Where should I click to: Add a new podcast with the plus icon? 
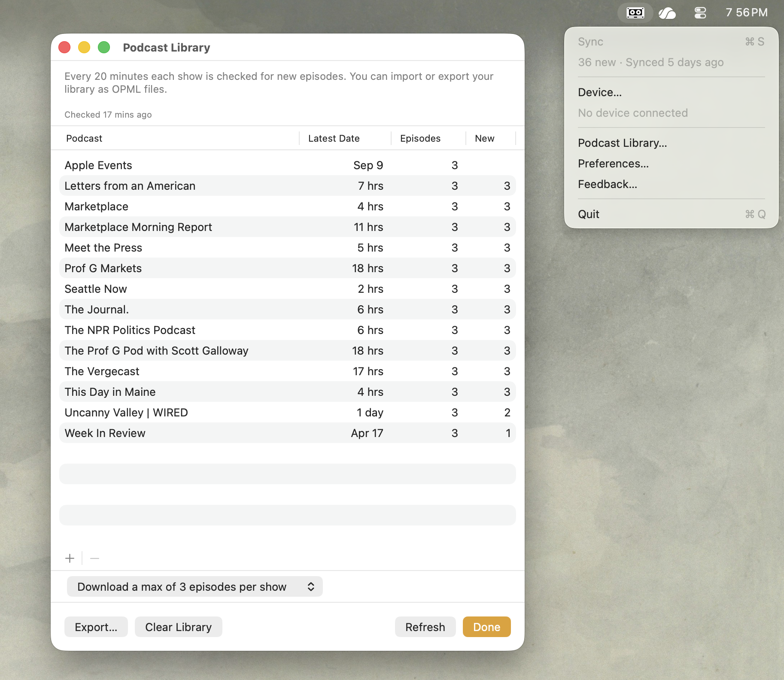tap(70, 558)
